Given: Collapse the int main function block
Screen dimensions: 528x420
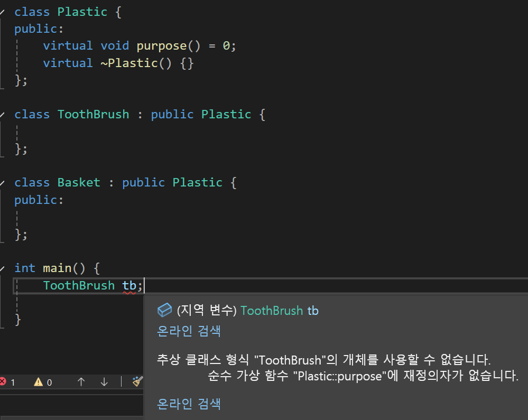Looking at the screenshot, I should coord(2,268).
